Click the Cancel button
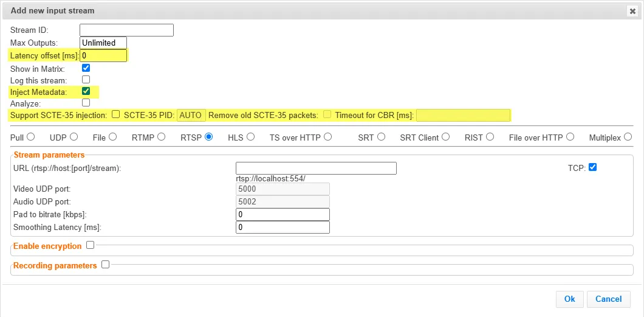The width and height of the screenshot is (644, 317). [609, 299]
